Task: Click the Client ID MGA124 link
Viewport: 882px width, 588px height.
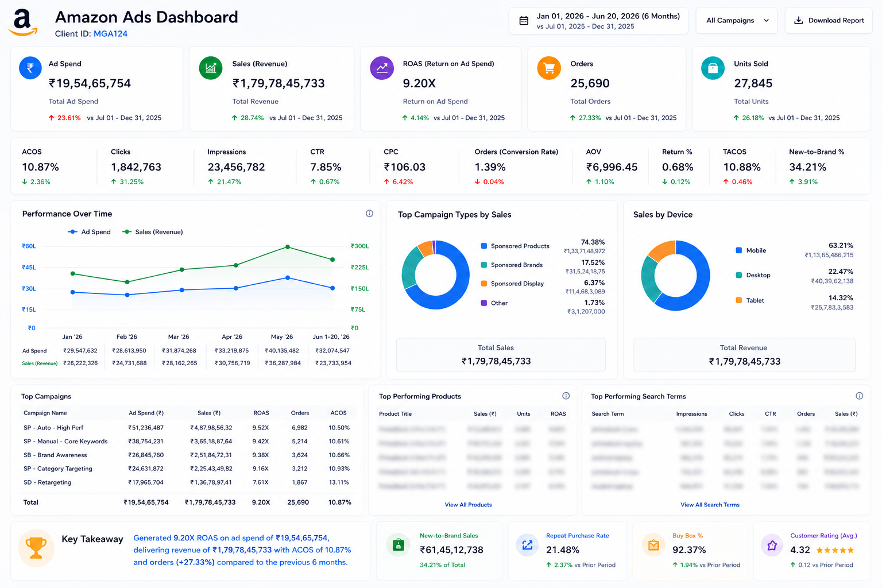Action: click(110, 34)
